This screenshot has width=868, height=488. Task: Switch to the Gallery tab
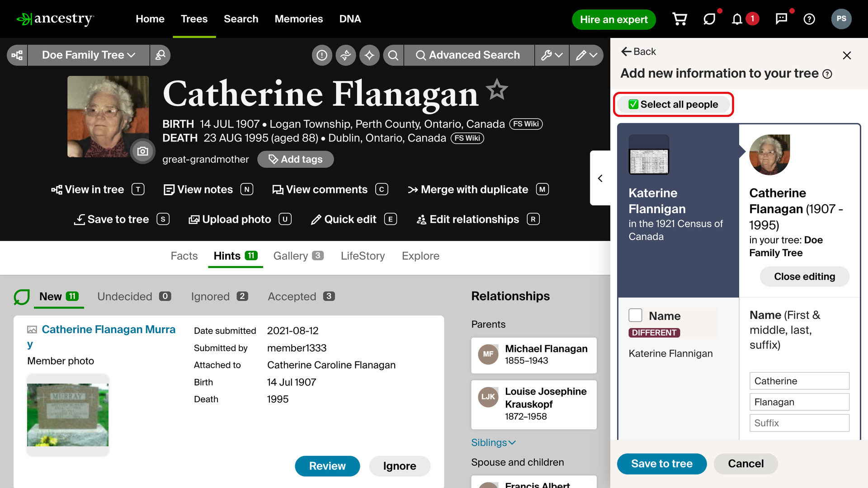click(x=298, y=256)
